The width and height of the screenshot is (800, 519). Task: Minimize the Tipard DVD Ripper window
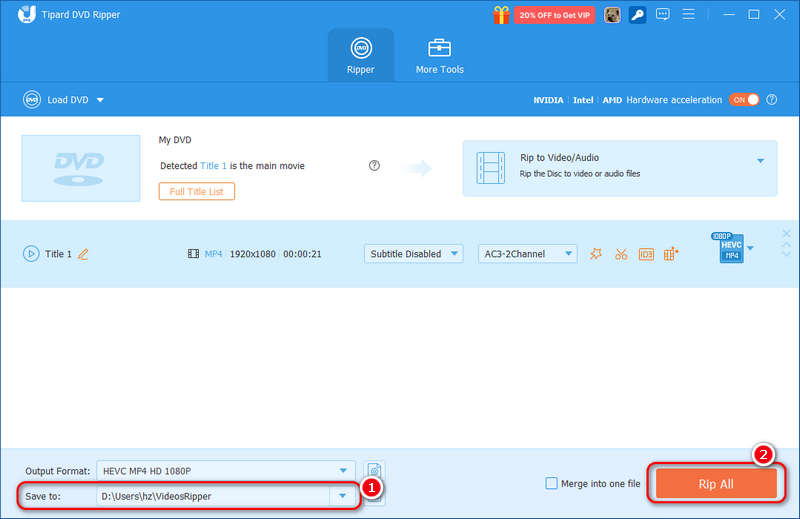click(x=729, y=14)
